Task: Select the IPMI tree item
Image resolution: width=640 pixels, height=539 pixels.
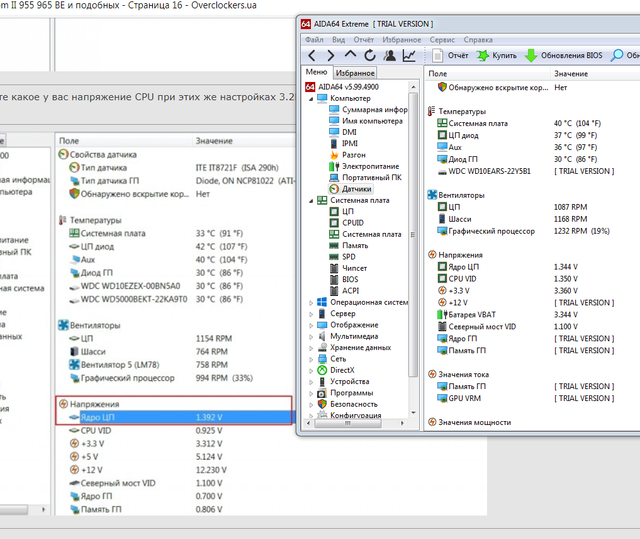Action: click(344, 144)
